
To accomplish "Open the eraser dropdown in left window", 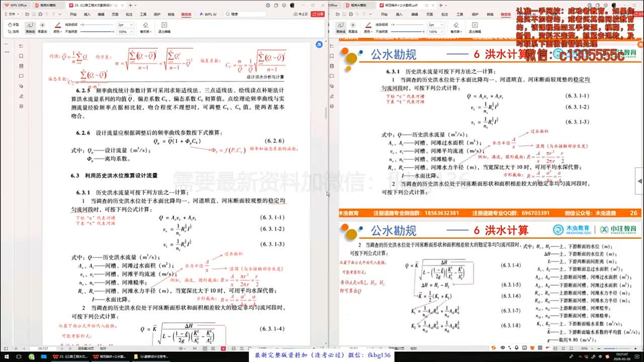I will [x=145, y=28].
